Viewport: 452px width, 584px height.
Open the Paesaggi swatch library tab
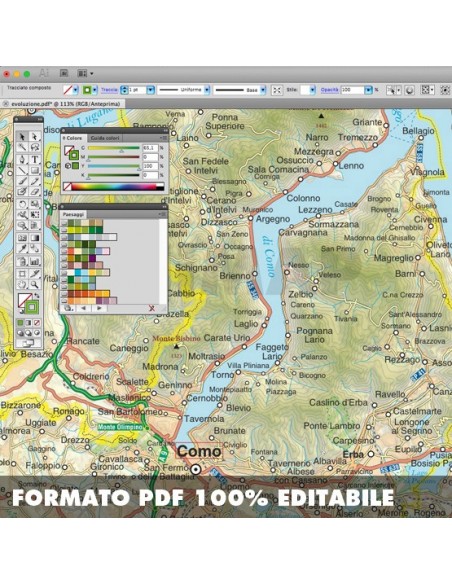click(x=73, y=214)
